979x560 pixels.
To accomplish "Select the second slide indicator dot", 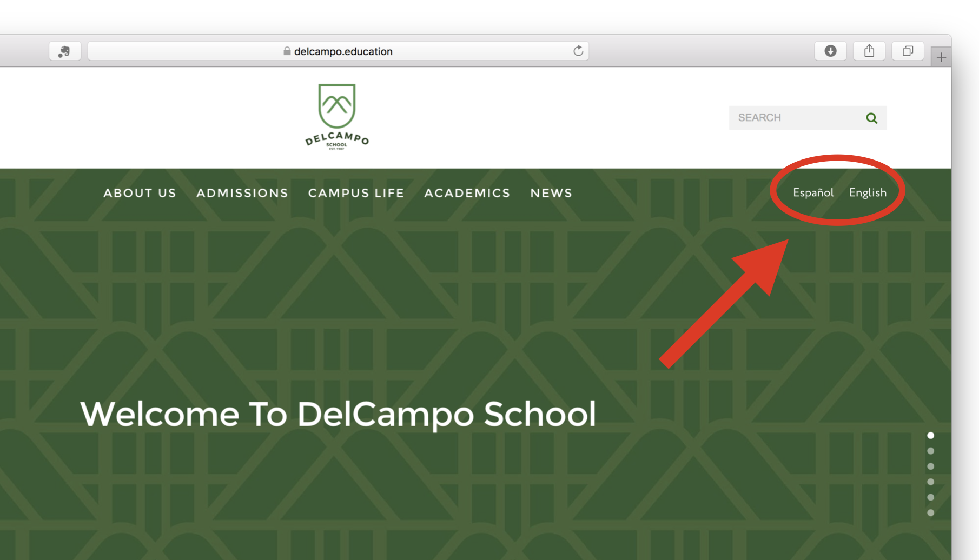I will (930, 451).
